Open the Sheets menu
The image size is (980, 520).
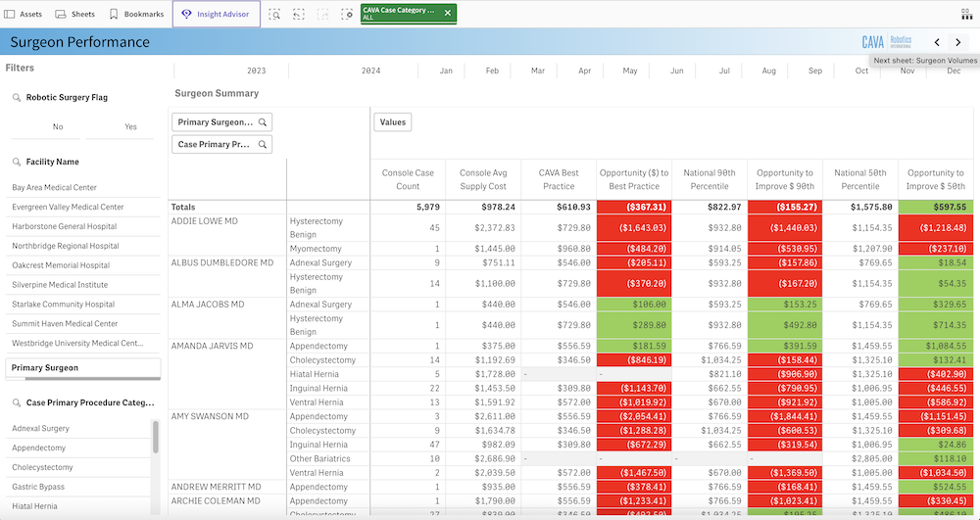coord(74,14)
